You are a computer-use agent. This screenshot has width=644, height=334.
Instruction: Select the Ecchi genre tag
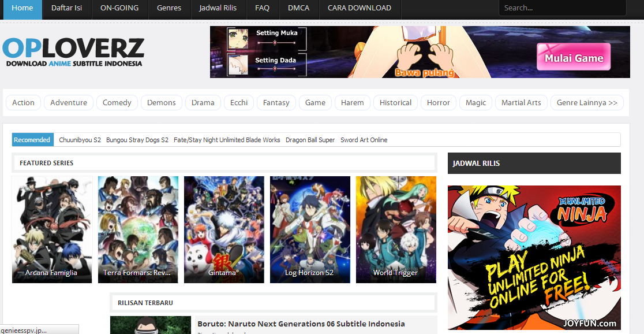239,103
